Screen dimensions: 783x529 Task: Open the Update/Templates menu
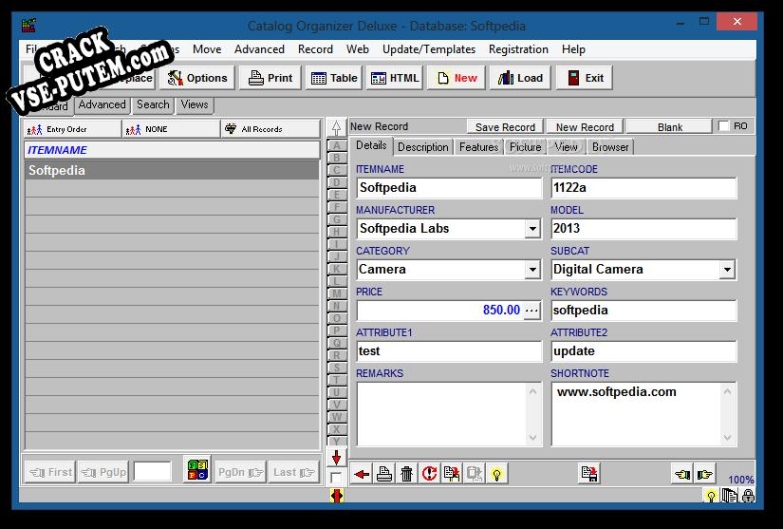(428, 49)
